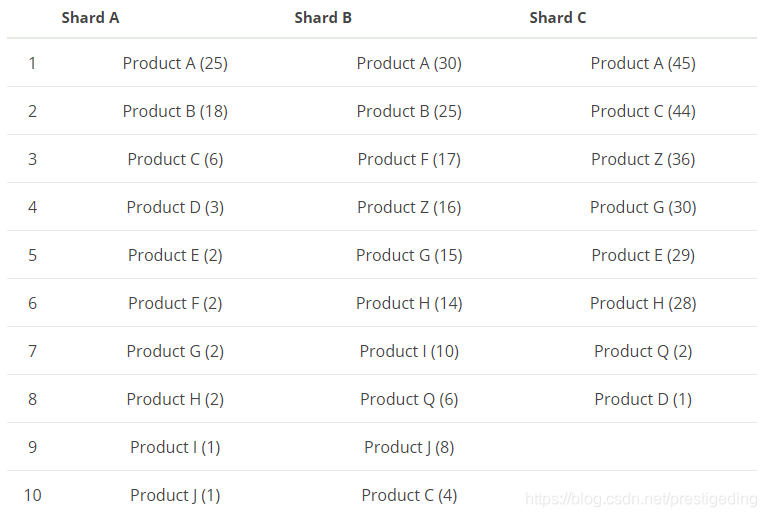Select Product Q (6) cell
The width and height of the screenshot is (766, 517).
tap(409, 399)
